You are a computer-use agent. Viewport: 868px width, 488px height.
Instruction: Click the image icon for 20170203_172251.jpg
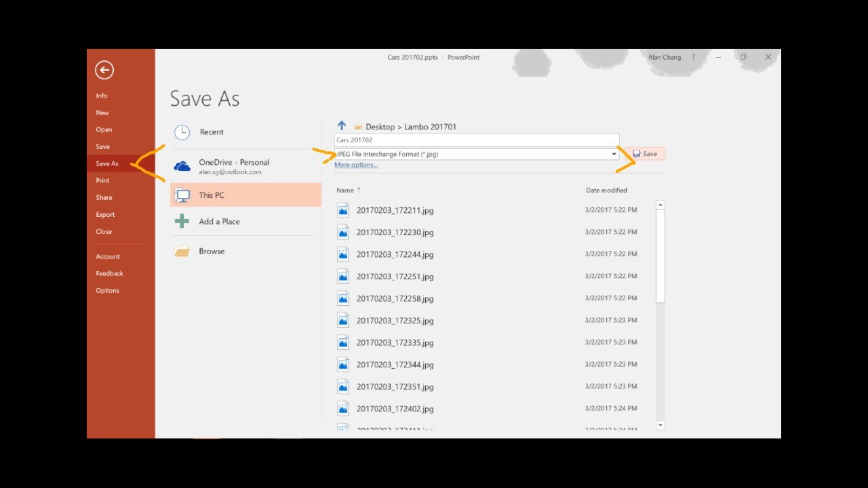click(x=343, y=276)
